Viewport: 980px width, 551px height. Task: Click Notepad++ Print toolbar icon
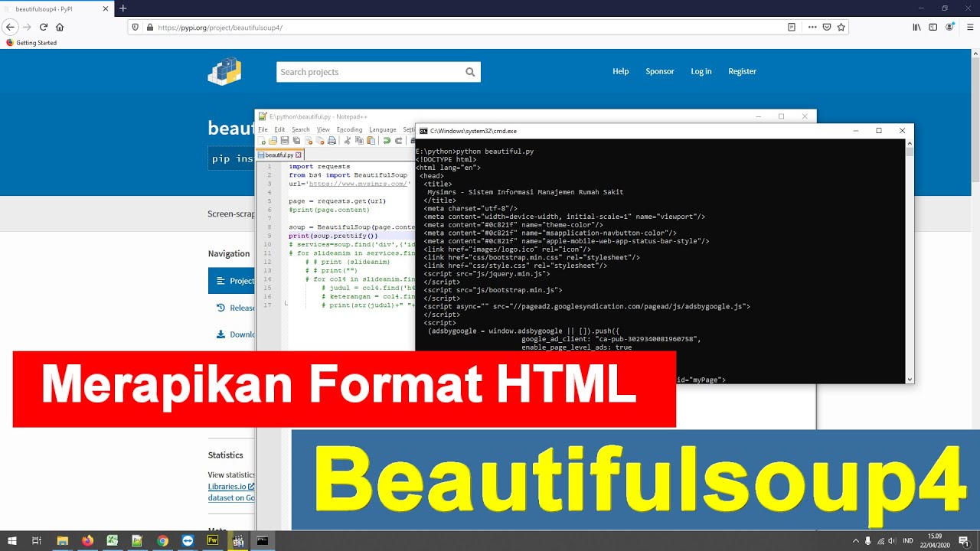(332, 141)
